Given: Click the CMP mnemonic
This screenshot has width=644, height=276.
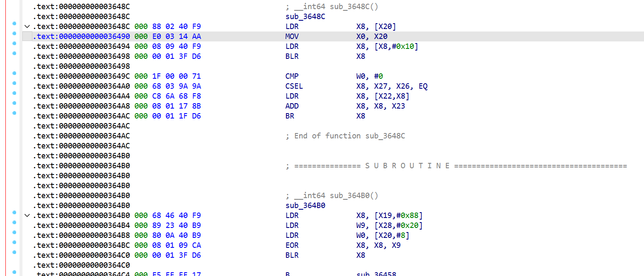Looking at the screenshot, I should (292, 76).
